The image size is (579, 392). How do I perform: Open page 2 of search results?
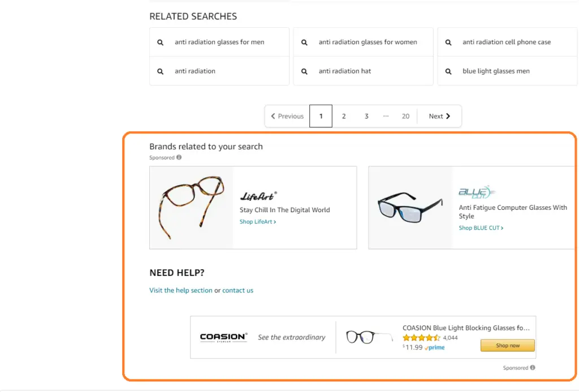pyautogui.click(x=343, y=117)
